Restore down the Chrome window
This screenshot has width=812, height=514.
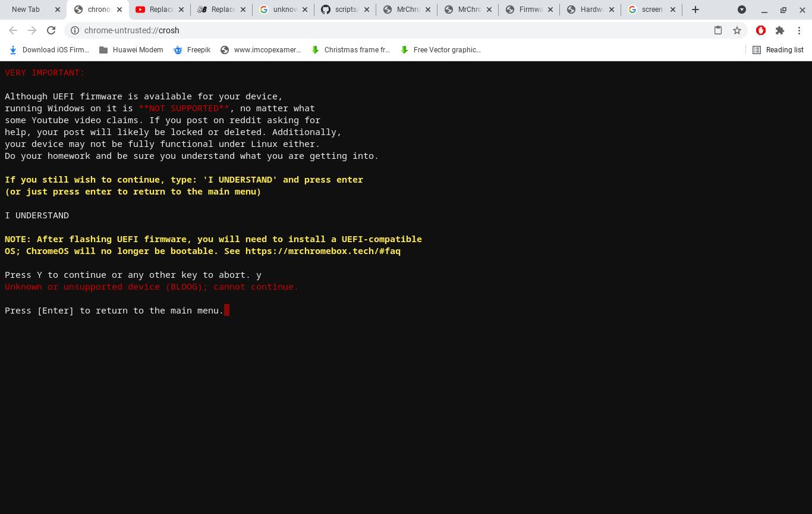click(783, 10)
